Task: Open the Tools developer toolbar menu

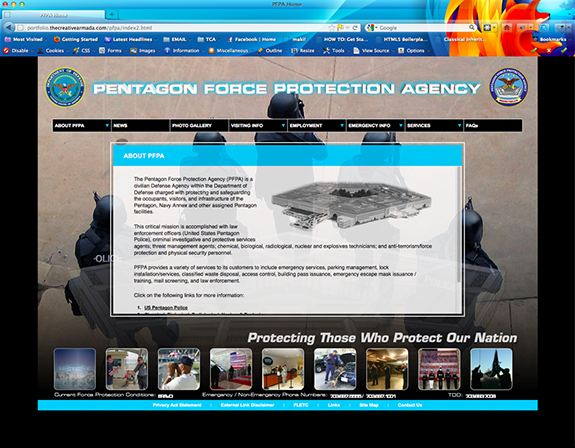Action: [335, 51]
